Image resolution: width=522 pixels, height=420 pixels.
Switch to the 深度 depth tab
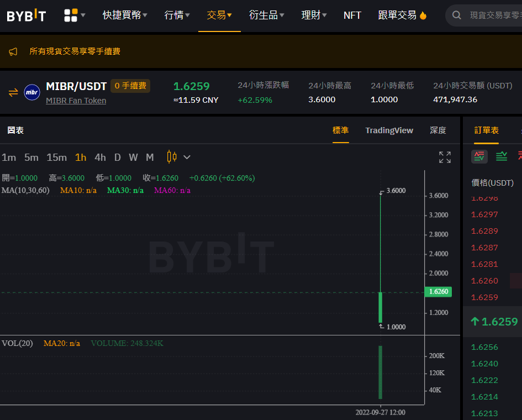[x=438, y=130]
